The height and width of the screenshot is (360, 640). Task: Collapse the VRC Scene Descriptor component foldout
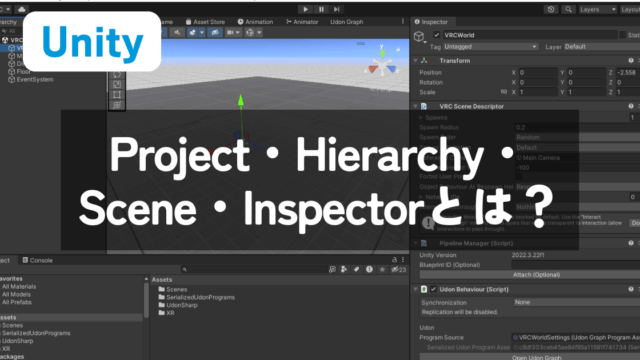[416, 106]
